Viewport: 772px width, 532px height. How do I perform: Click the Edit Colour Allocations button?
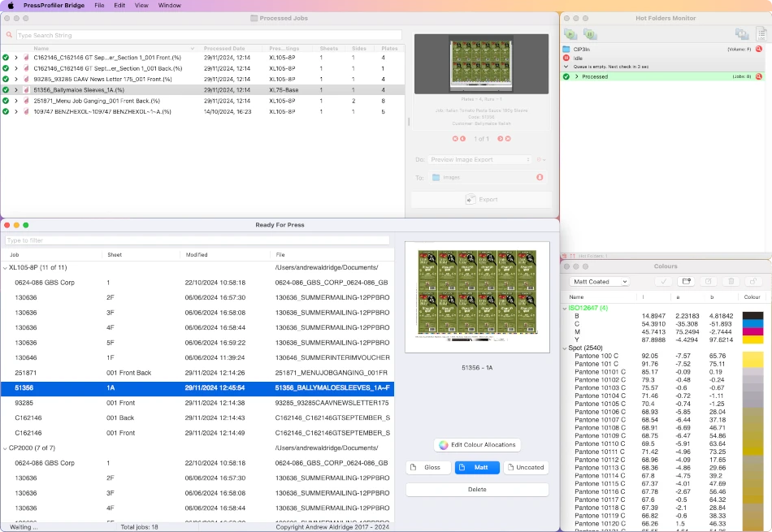tap(477, 445)
